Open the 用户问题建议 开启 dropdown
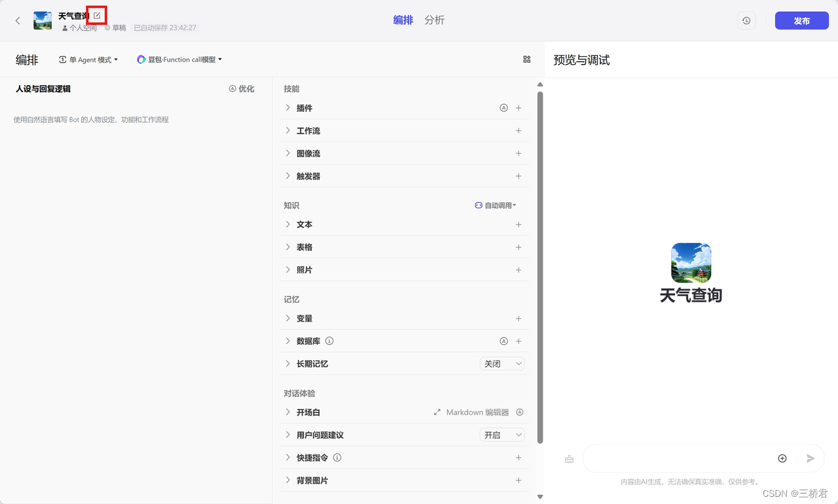The width and height of the screenshot is (838, 504). 502,435
